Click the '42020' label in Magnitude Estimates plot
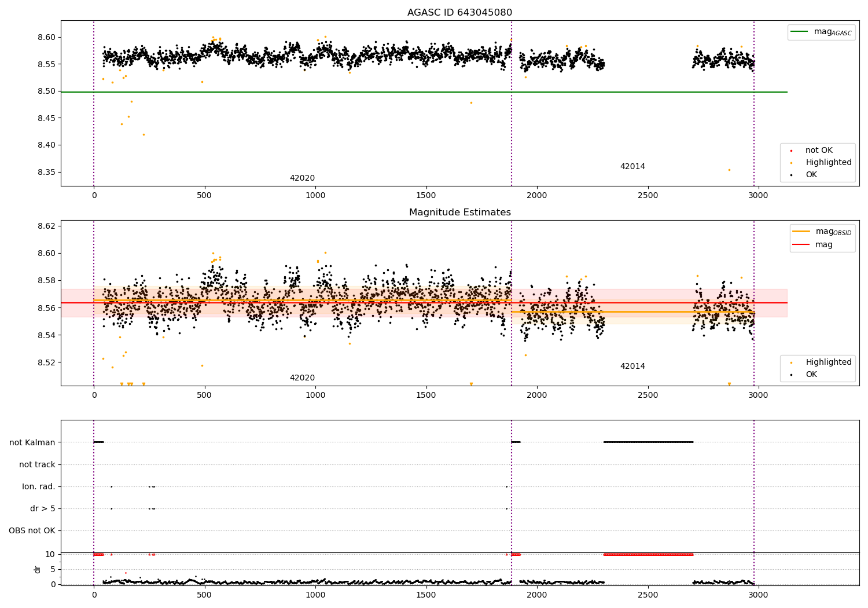Viewport: 868px width, 608px height. tap(302, 378)
